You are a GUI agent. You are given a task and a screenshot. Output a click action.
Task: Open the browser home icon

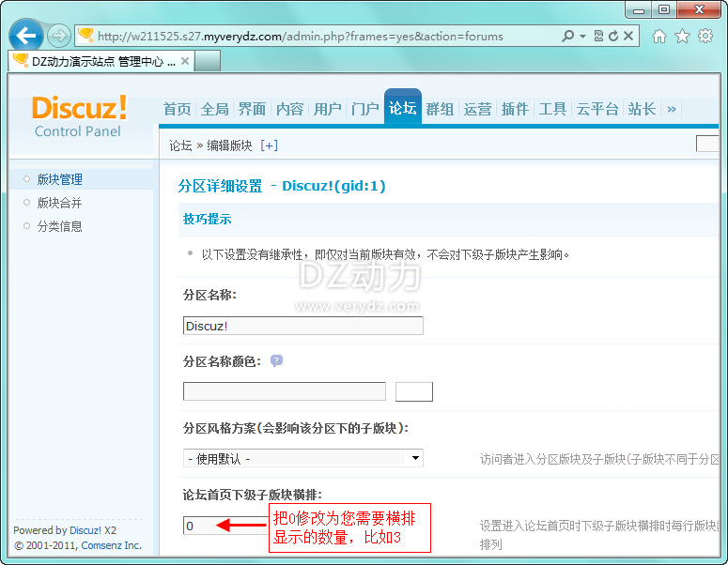[x=659, y=36]
